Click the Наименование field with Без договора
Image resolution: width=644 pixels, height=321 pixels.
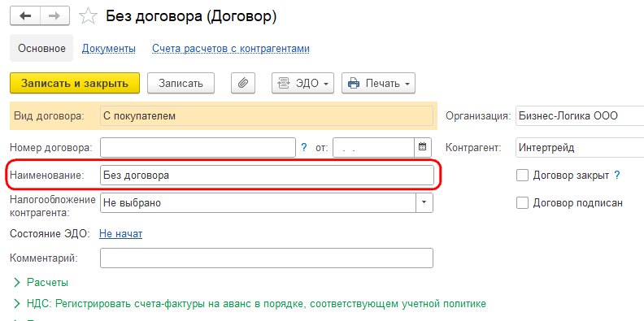[x=267, y=176]
